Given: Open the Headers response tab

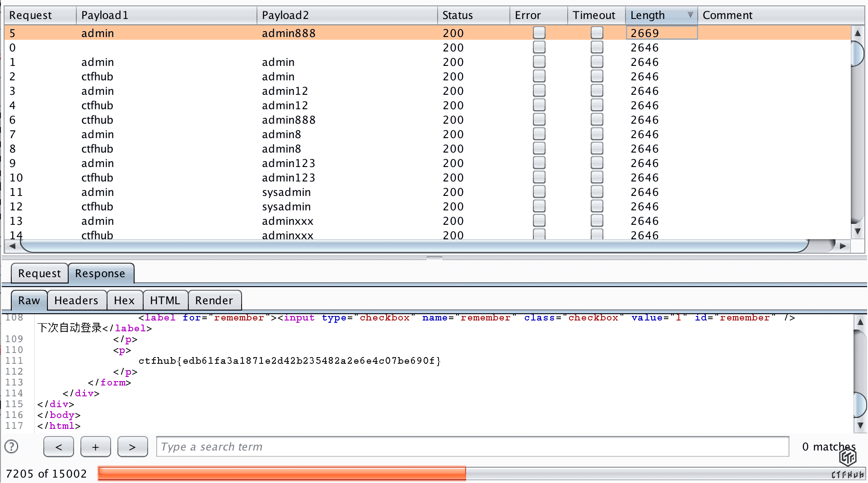Looking at the screenshot, I should [x=76, y=300].
